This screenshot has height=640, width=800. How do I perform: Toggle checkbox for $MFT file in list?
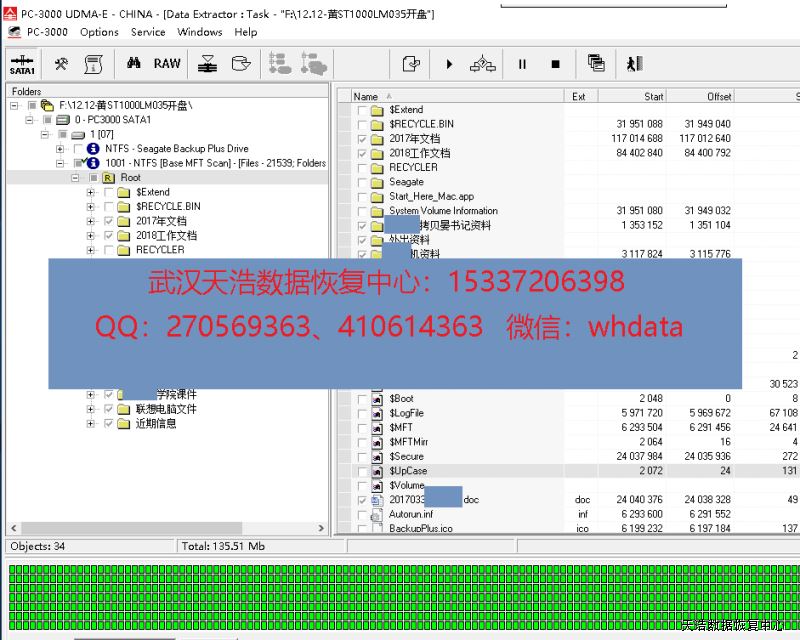point(361,428)
